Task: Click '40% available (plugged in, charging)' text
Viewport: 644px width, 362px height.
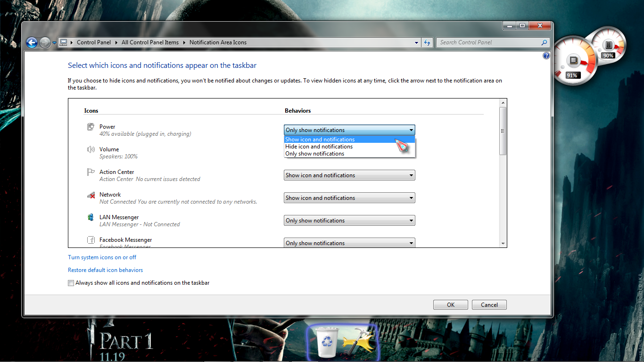Action: 145,134
